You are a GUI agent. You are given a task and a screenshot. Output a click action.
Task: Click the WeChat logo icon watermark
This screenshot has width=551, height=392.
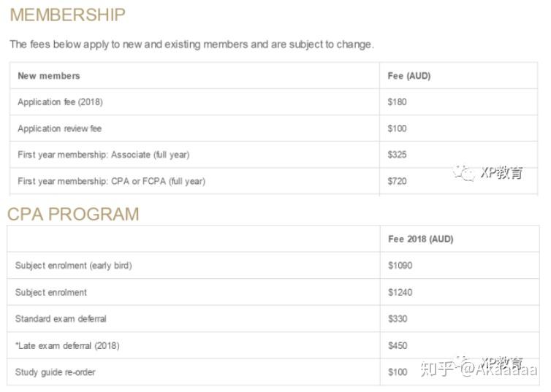pos(463,173)
